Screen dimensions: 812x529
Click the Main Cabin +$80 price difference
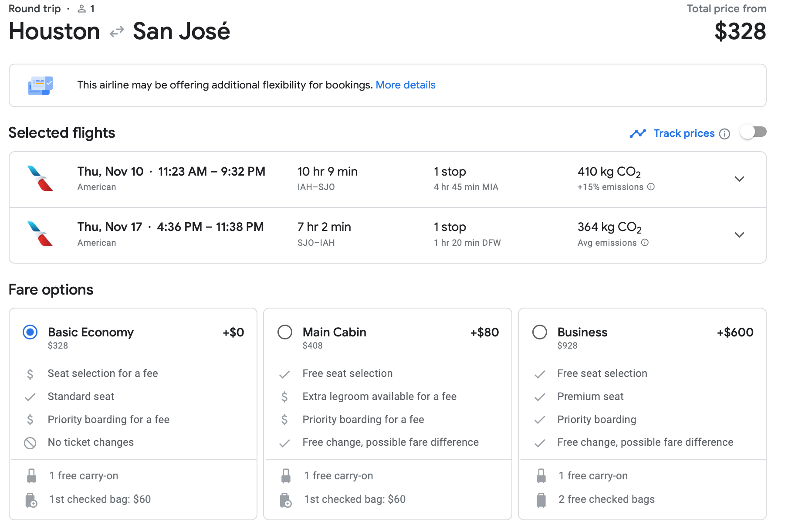(x=484, y=332)
